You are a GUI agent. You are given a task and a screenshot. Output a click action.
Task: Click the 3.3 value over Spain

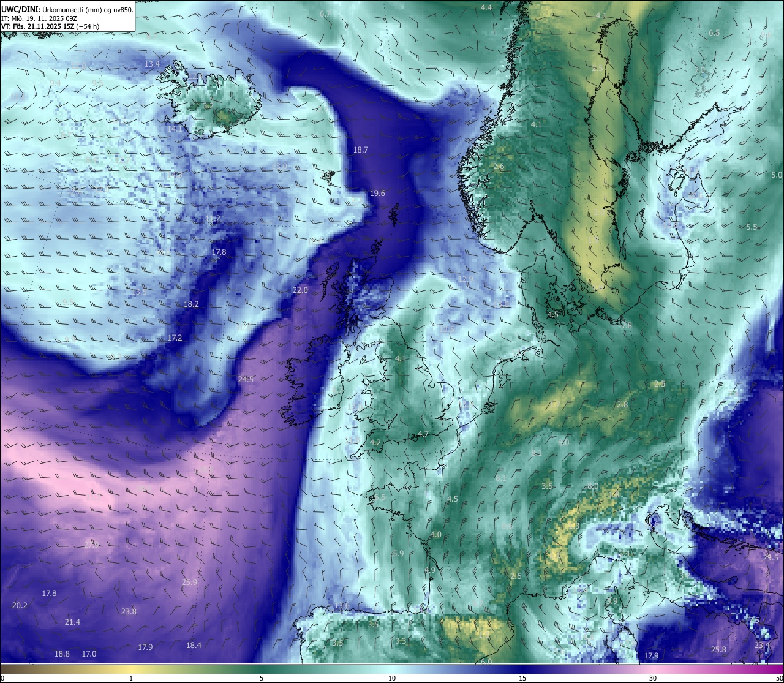click(401, 641)
